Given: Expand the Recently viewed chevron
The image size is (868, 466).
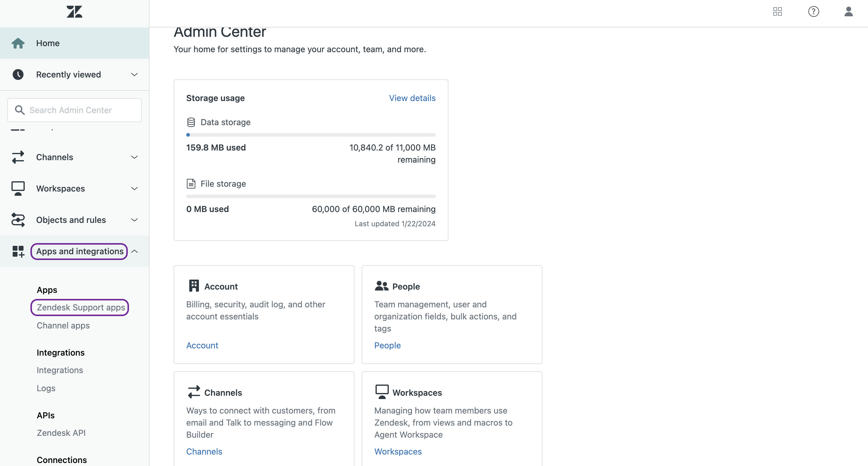Looking at the screenshot, I should pyautogui.click(x=134, y=74).
